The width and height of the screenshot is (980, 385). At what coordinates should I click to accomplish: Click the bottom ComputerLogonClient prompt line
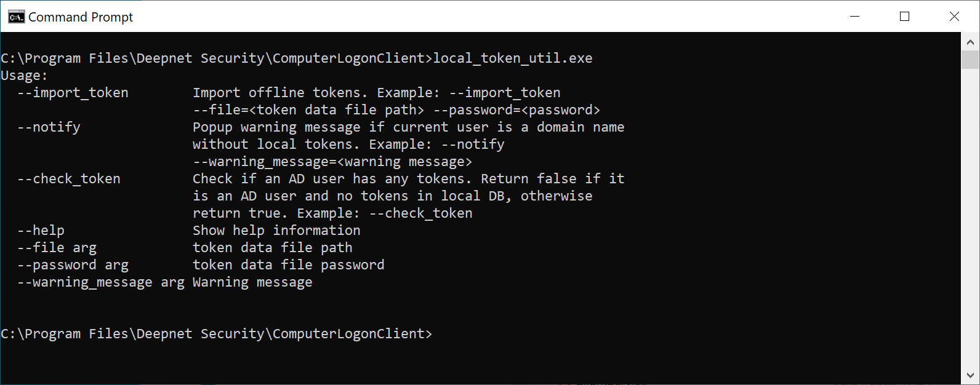216,334
